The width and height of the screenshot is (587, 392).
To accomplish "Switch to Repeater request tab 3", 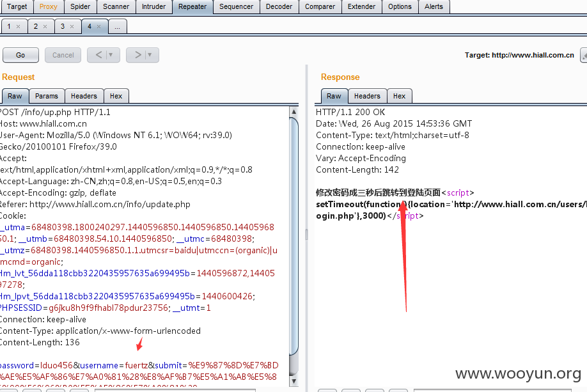I will point(63,27).
